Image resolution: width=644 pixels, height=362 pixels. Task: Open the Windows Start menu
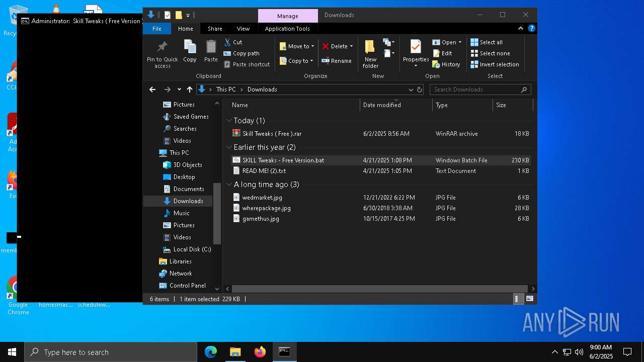[12, 352]
